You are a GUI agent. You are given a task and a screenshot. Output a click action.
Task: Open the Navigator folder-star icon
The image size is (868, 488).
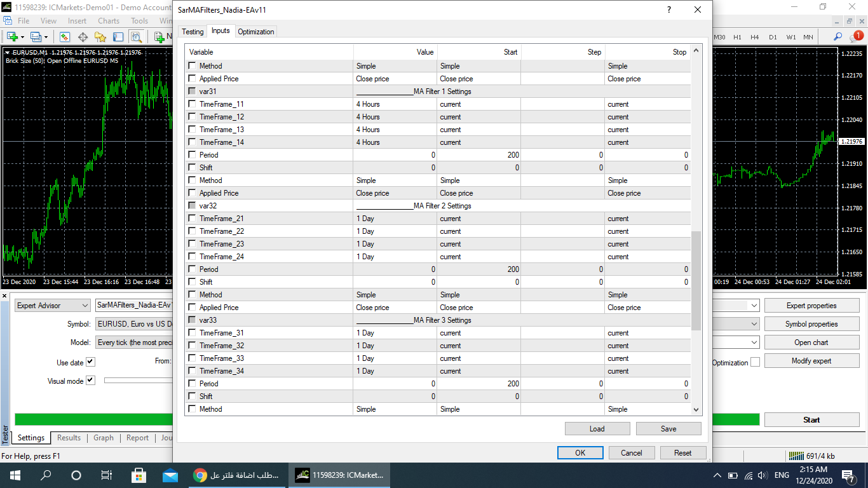pos(100,37)
